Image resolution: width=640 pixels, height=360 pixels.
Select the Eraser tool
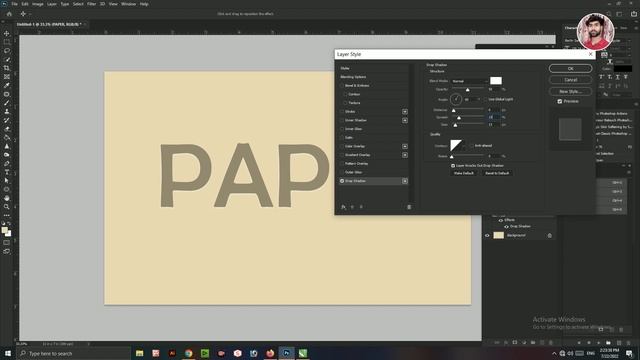click(x=7, y=129)
